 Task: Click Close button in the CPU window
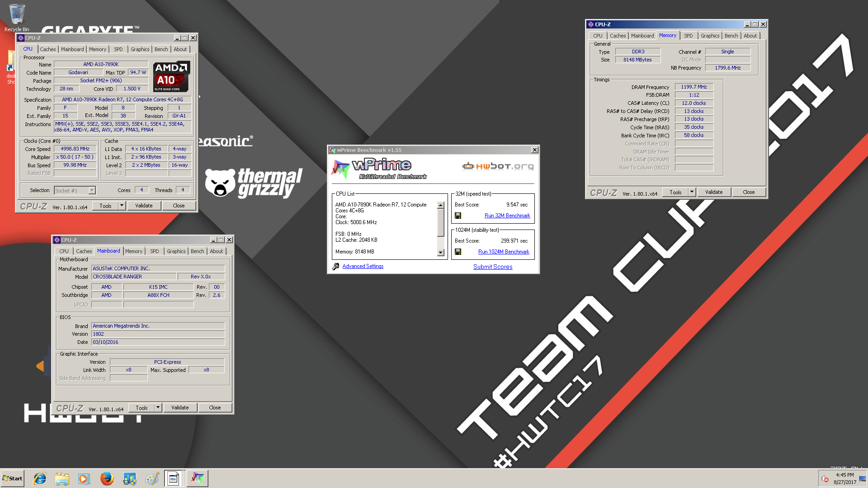point(179,206)
